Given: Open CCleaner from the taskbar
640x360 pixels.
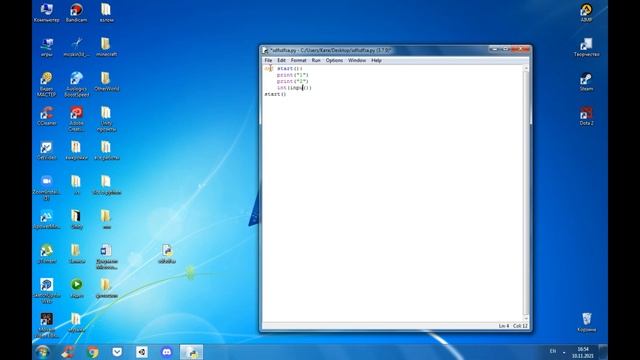Looking at the screenshot, I should coord(68,352).
